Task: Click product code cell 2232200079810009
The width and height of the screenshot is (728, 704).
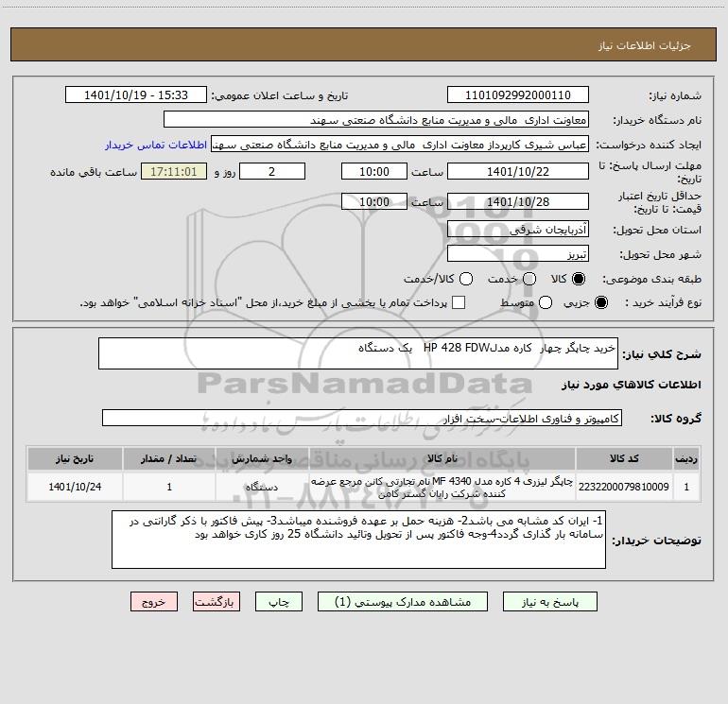Action: tap(624, 487)
